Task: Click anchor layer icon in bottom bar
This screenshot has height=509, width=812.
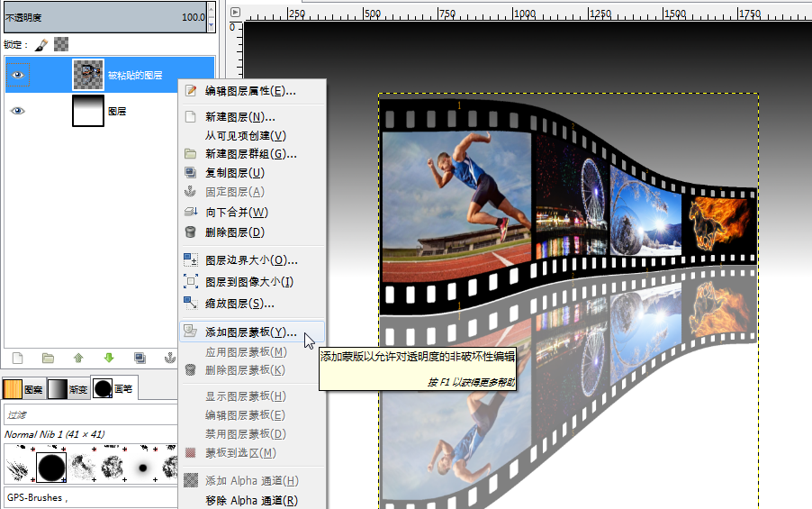Action: pyautogui.click(x=170, y=359)
